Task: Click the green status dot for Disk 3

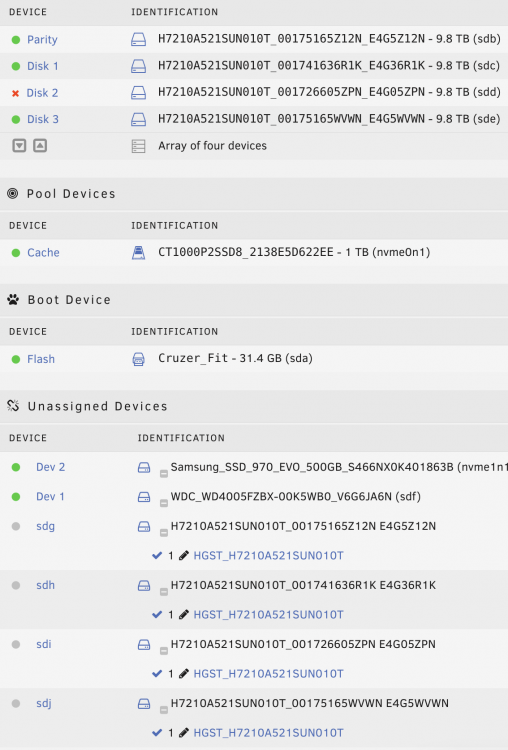Action: pyautogui.click(x=16, y=120)
